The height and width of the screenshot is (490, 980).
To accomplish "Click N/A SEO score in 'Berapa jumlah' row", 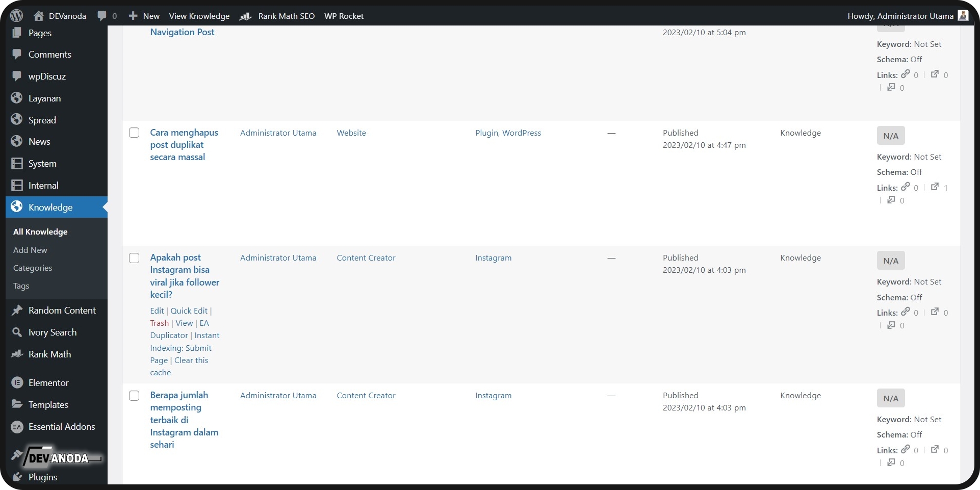I will click(x=891, y=398).
